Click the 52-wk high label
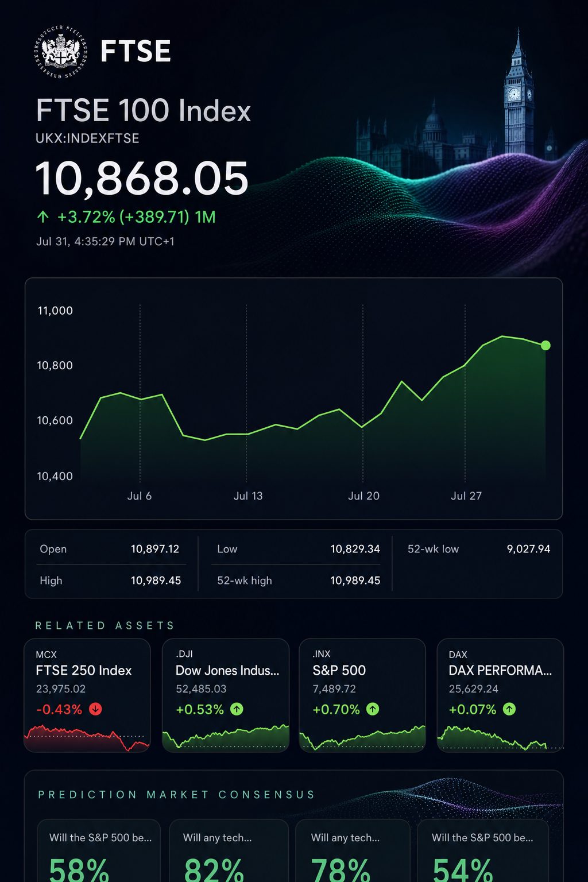Image resolution: width=588 pixels, height=882 pixels. [x=245, y=581]
